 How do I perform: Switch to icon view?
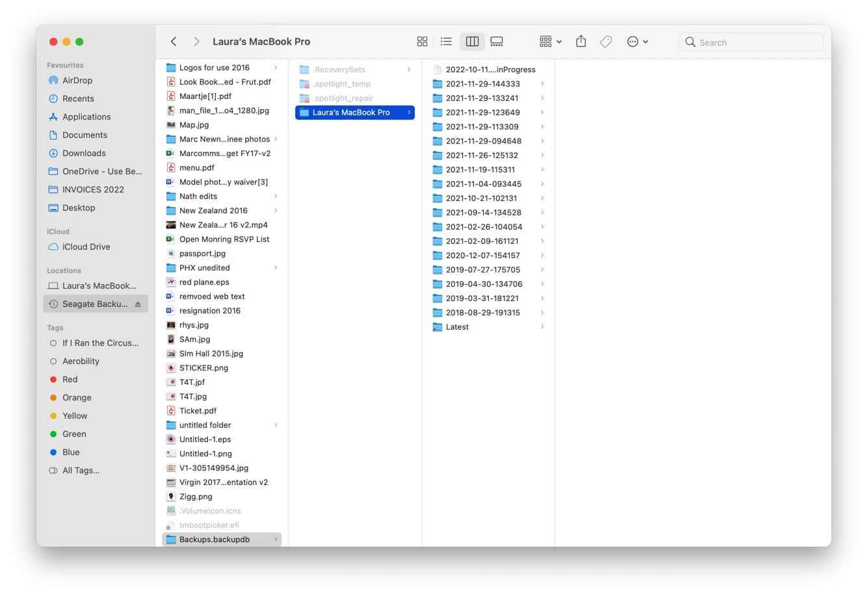click(x=422, y=41)
